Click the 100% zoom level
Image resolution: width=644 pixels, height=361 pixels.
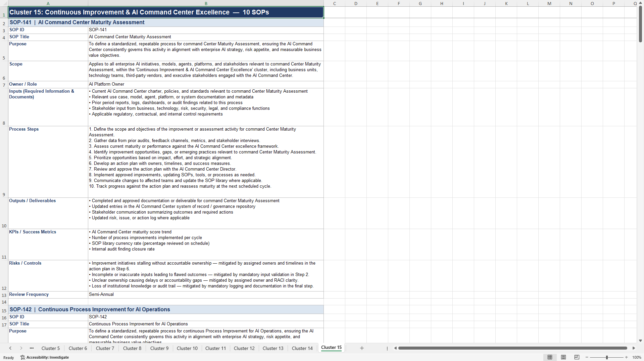pyautogui.click(x=637, y=357)
